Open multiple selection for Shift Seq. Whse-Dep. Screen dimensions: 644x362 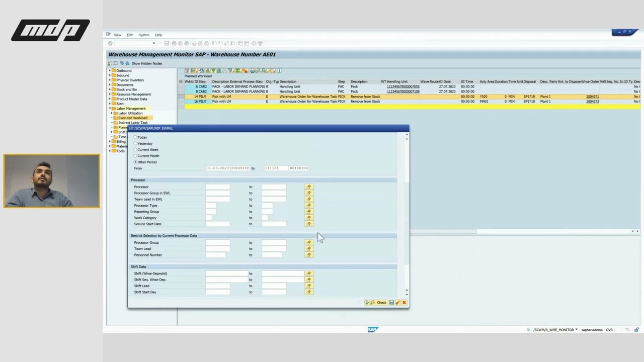pos(309,280)
